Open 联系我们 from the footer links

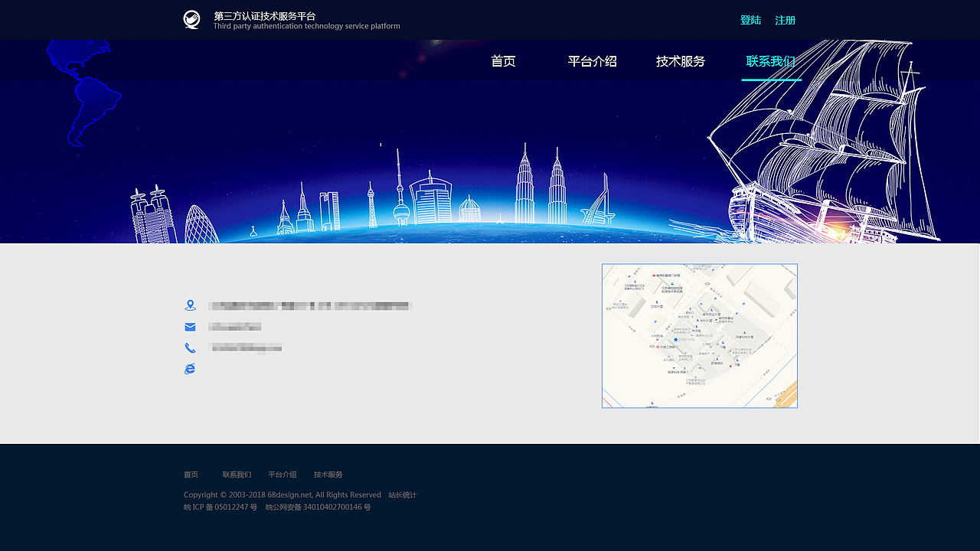235,474
